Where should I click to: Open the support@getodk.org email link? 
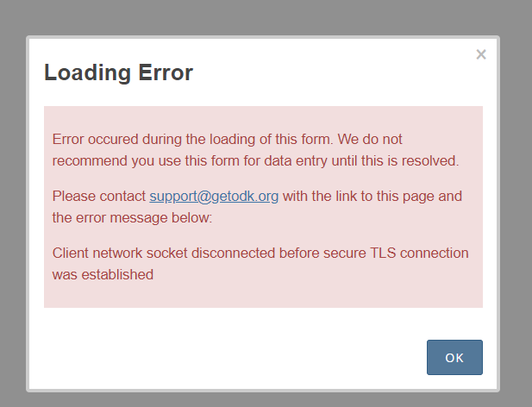(x=214, y=196)
